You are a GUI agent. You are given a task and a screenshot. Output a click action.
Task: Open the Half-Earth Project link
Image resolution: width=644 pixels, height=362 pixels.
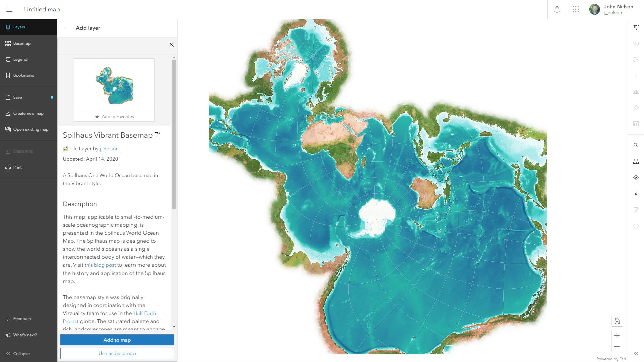click(x=144, y=313)
